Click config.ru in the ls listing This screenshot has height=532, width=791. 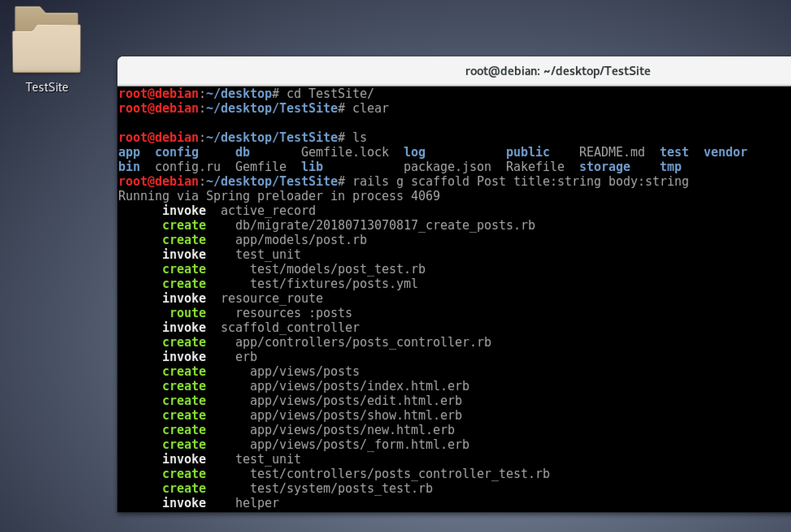187,167
